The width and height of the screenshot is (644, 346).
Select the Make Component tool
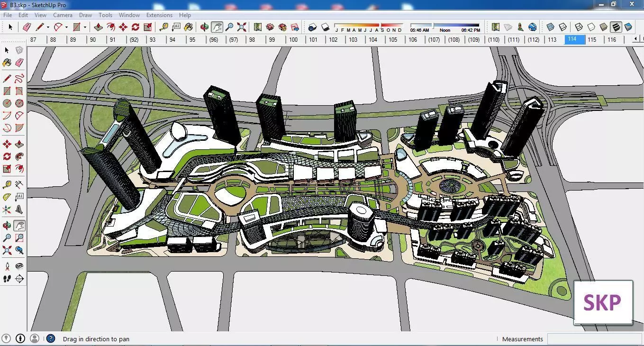[19, 50]
